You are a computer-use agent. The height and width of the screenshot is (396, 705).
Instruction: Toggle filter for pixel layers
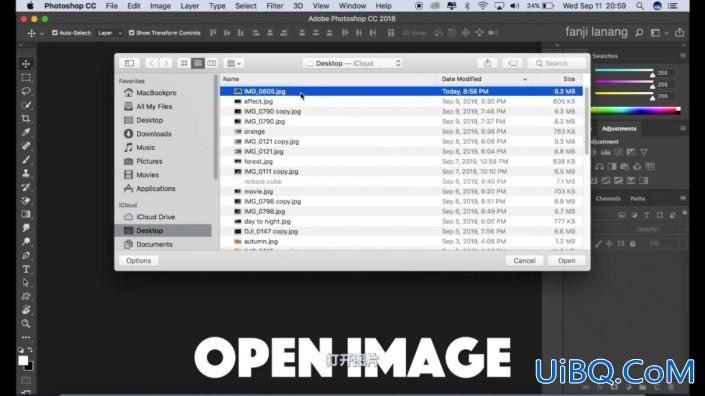click(622, 215)
